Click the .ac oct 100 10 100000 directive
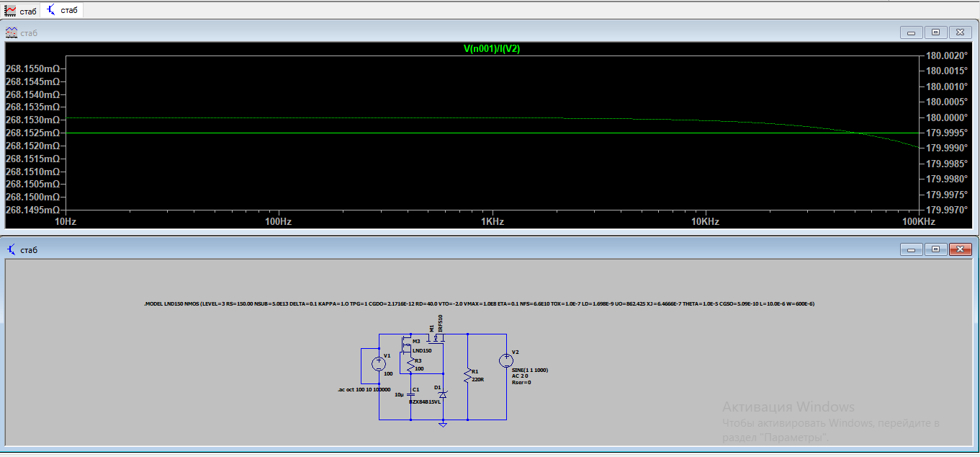 tap(364, 389)
